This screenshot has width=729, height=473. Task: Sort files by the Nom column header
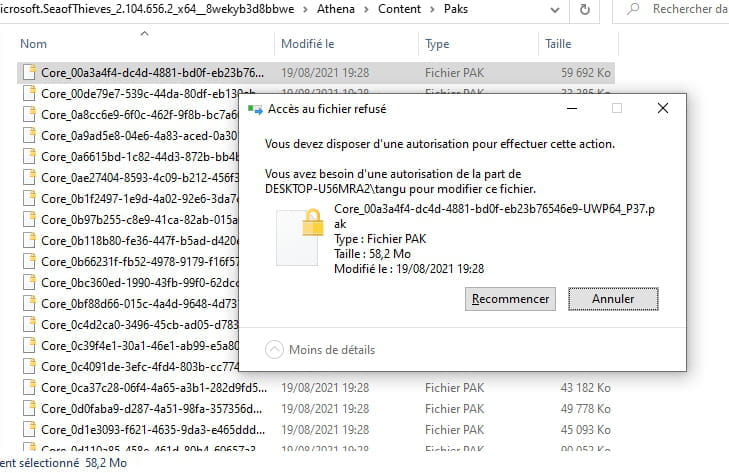[34, 44]
